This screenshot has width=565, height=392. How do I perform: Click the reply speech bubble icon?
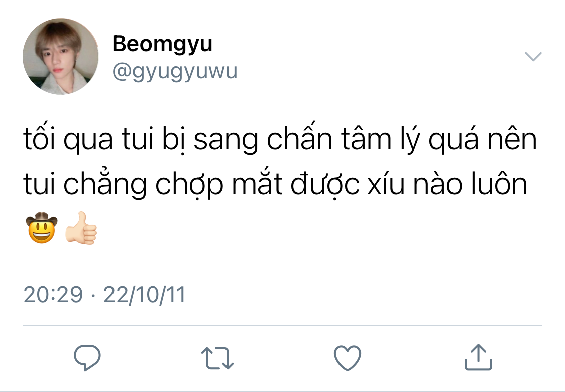coord(87,357)
